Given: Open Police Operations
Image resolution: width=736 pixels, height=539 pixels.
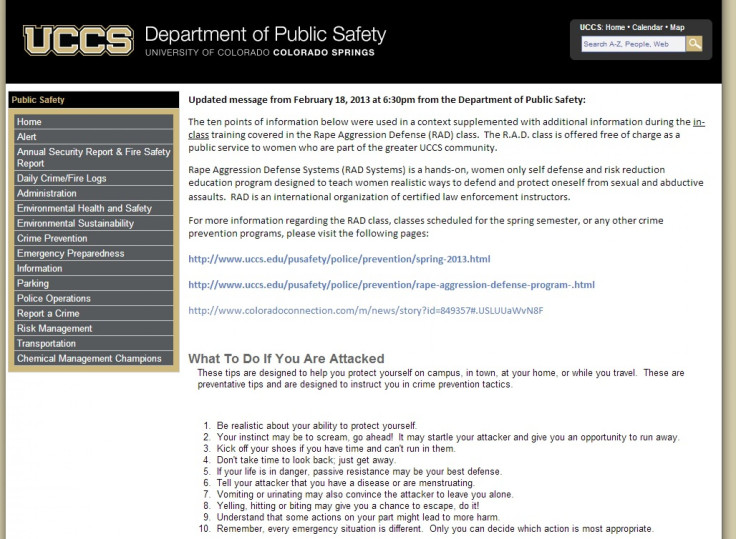Looking at the screenshot, I should [93, 299].
